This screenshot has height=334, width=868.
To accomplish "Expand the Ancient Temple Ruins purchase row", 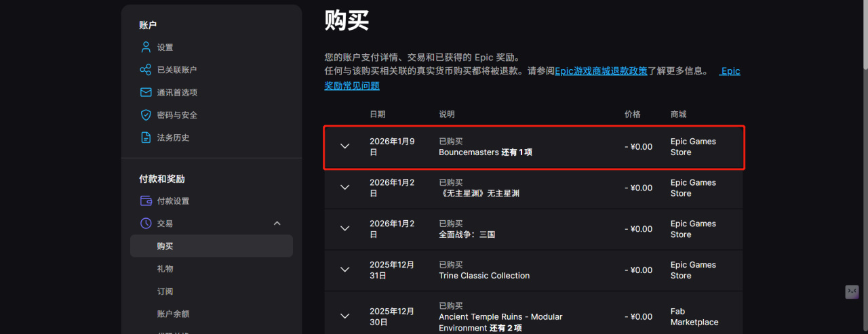I will 344,316.
